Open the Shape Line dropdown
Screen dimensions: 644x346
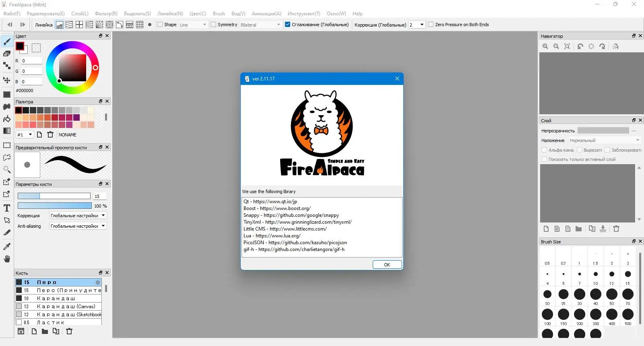coord(193,25)
